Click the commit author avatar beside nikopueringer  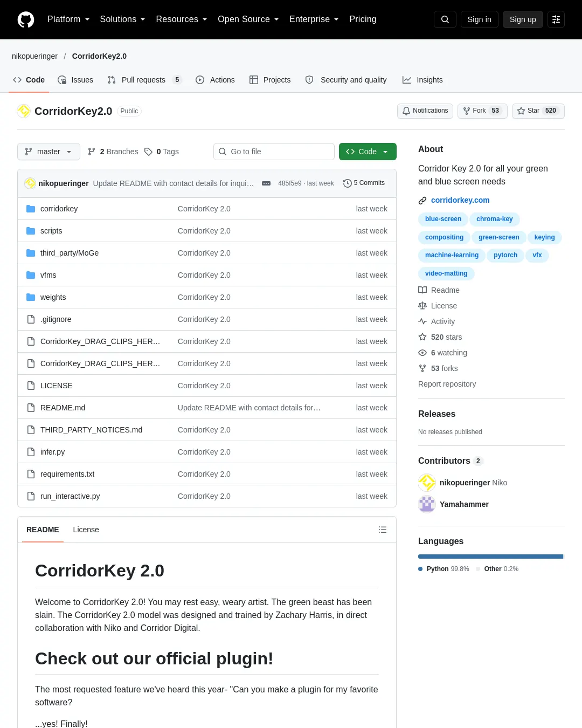click(30, 183)
